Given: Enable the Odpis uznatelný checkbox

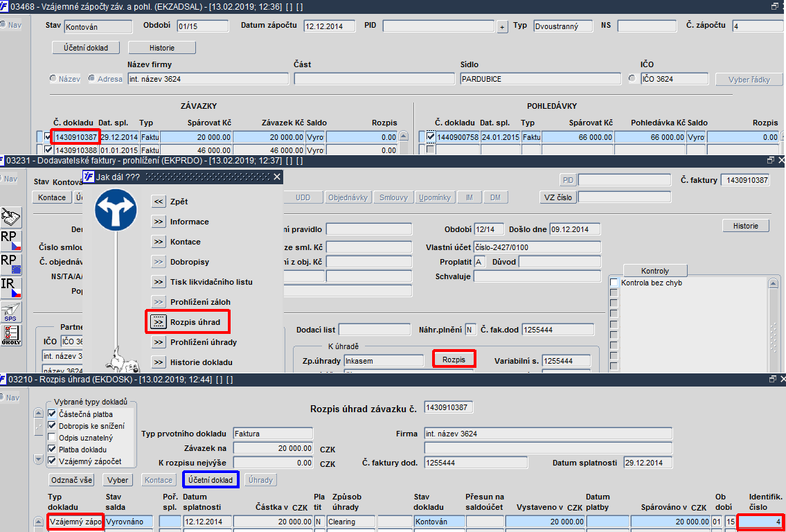Looking at the screenshot, I should 52,437.
